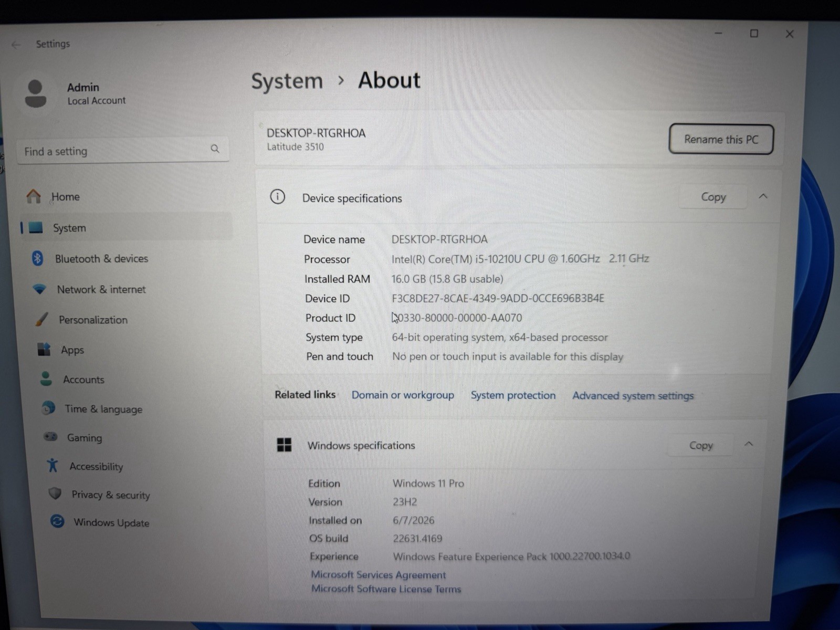This screenshot has width=840, height=630.
Task: Open Domain or workgroup link
Action: (x=403, y=395)
